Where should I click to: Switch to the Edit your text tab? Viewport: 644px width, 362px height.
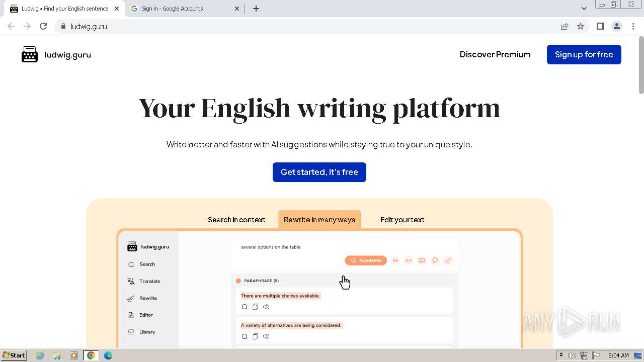[x=402, y=220]
